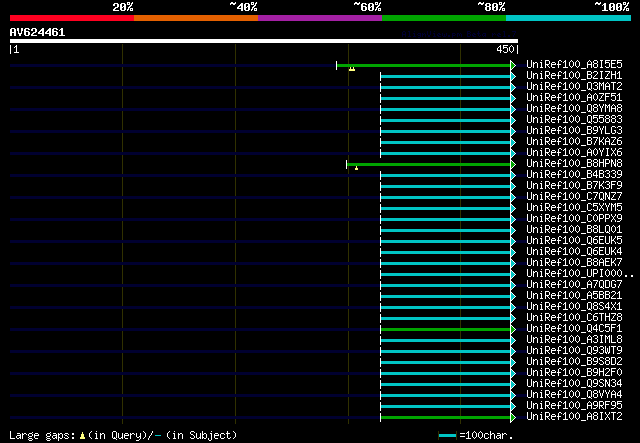Click the AV624461 query name text
Image resolution: width=640 pixels, height=443 pixels.
[37, 32]
